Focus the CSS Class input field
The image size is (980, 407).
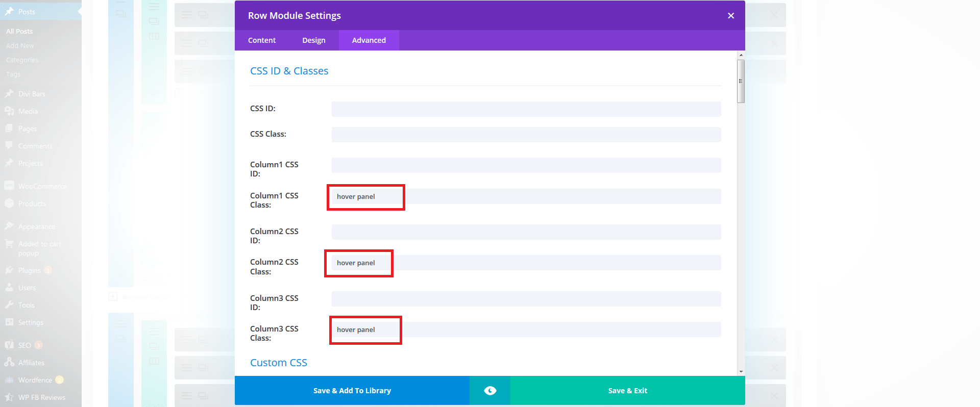pyautogui.click(x=526, y=135)
